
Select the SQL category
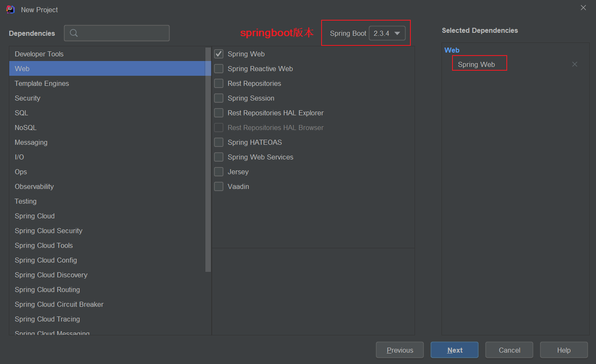(107, 113)
